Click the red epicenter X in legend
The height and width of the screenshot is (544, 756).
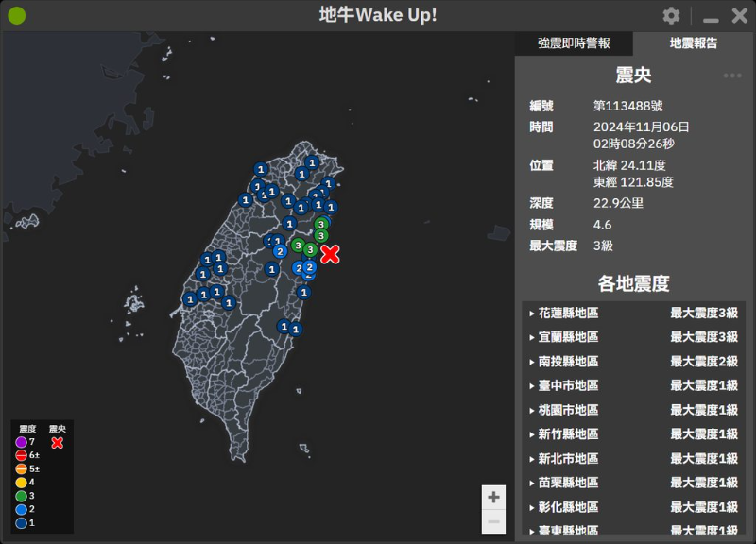point(57,442)
